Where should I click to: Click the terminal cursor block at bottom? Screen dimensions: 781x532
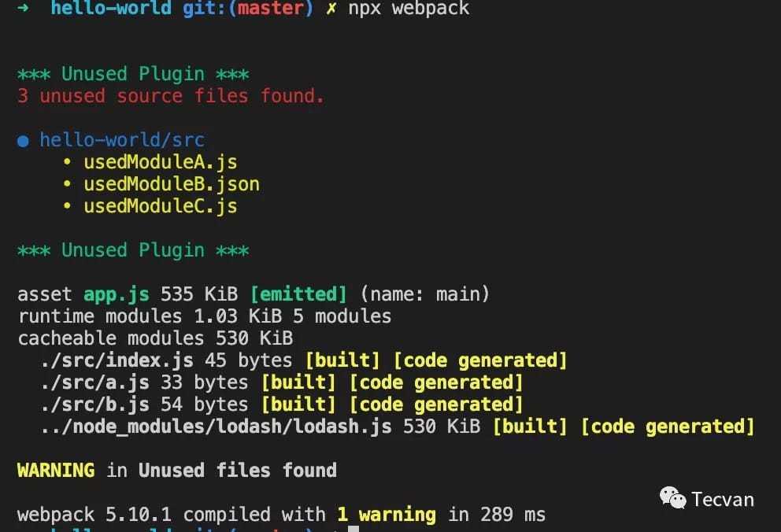pos(353,529)
